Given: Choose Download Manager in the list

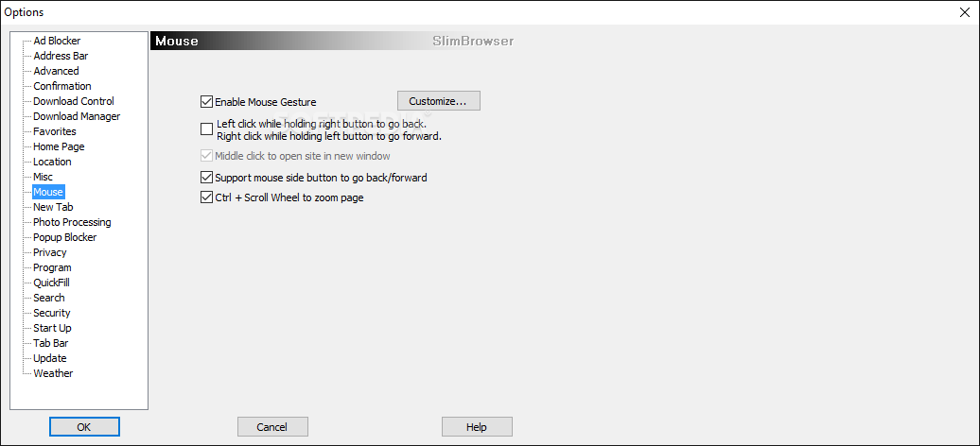Looking at the screenshot, I should click(77, 116).
